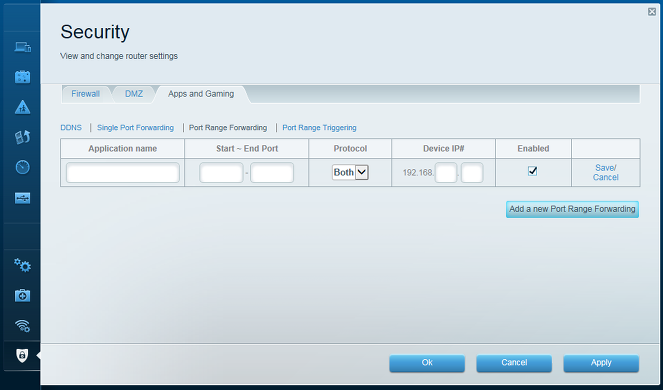Image resolution: width=663 pixels, height=390 pixels.
Task: Click the 'Device IP#' column header
Action: (444, 148)
